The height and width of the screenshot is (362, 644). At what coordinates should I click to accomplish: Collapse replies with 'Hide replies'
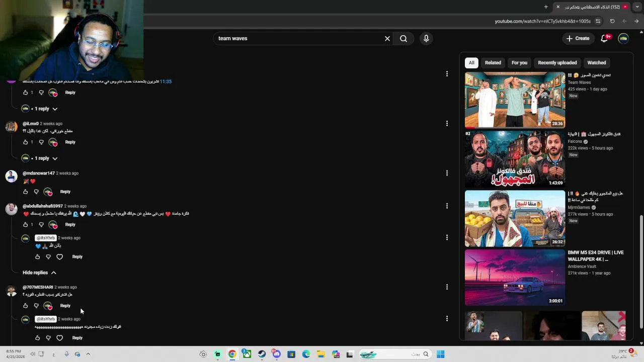click(39, 273)
